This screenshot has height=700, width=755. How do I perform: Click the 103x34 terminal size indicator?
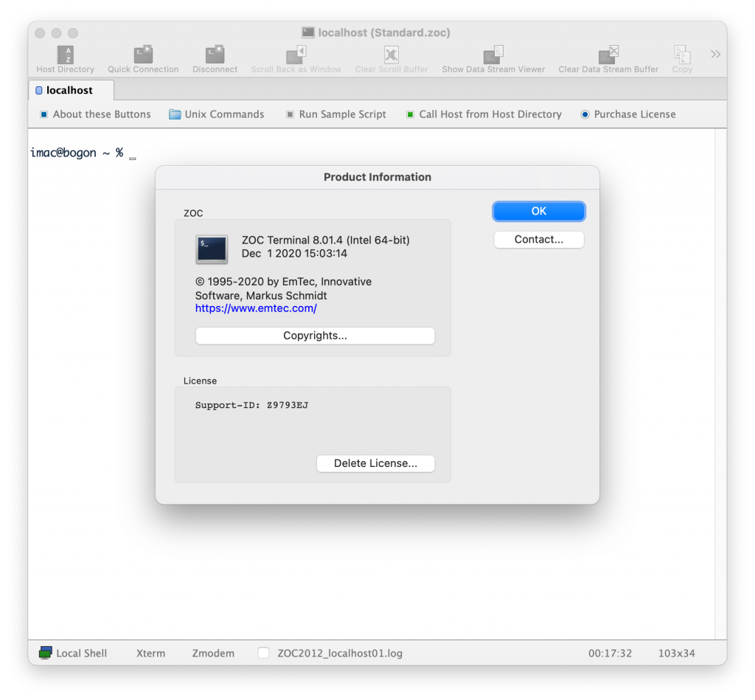point(677,654)
